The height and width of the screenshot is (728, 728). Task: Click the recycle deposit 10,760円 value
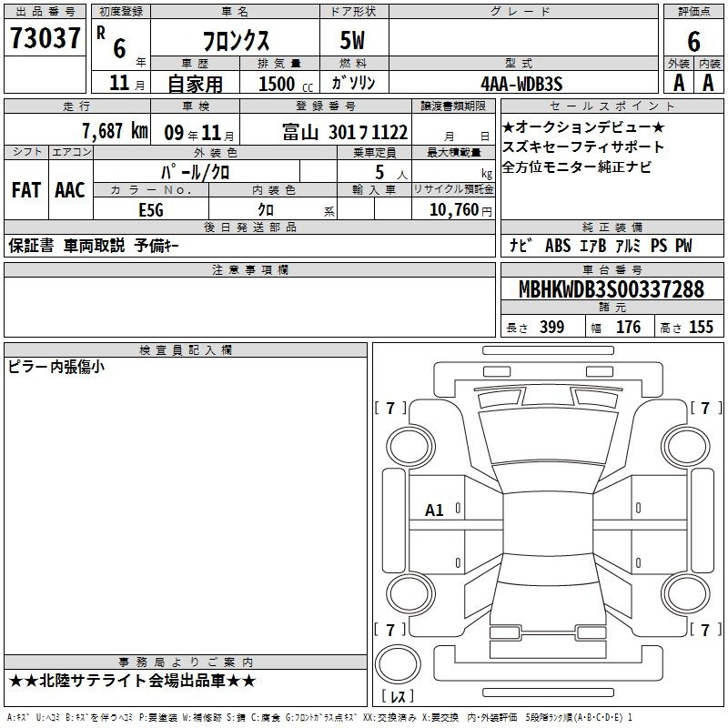point(453,209)
